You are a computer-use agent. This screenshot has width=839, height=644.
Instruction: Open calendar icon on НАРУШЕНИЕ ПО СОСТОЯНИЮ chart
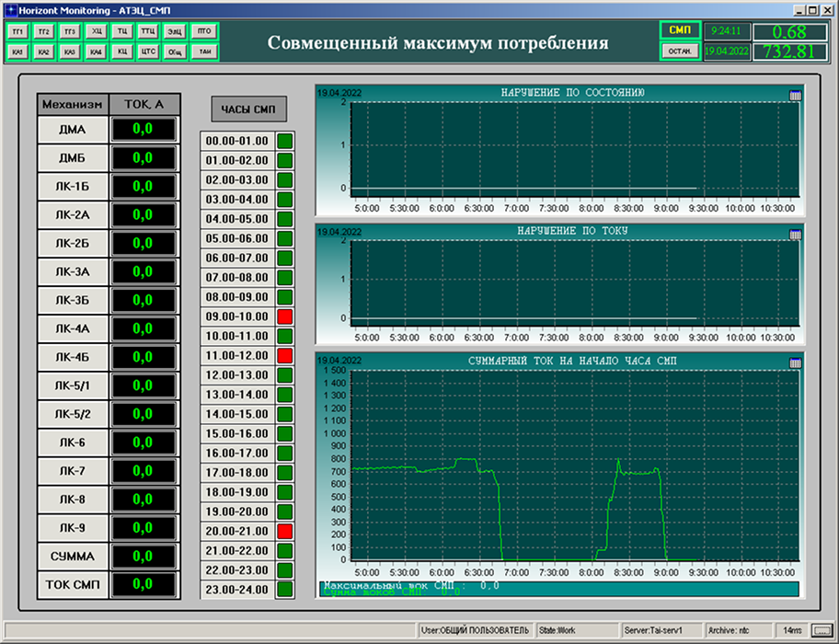[796, 95]
